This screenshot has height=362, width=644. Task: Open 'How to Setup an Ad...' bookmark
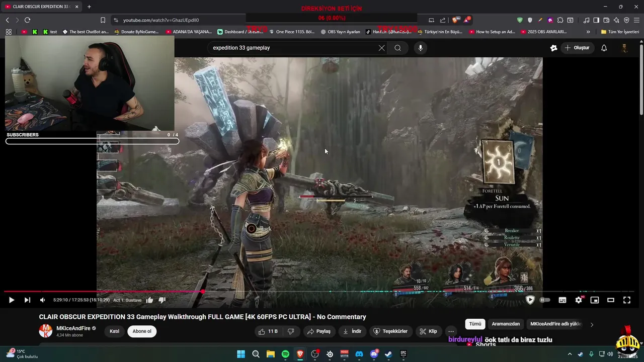pyautogui.click(x=492, y=32)
